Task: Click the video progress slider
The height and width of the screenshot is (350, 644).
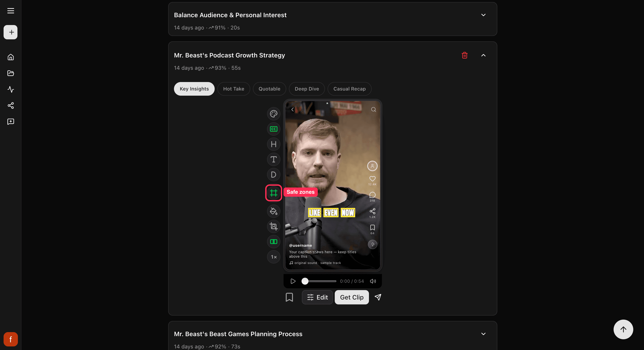Action: tap(319, 281)
